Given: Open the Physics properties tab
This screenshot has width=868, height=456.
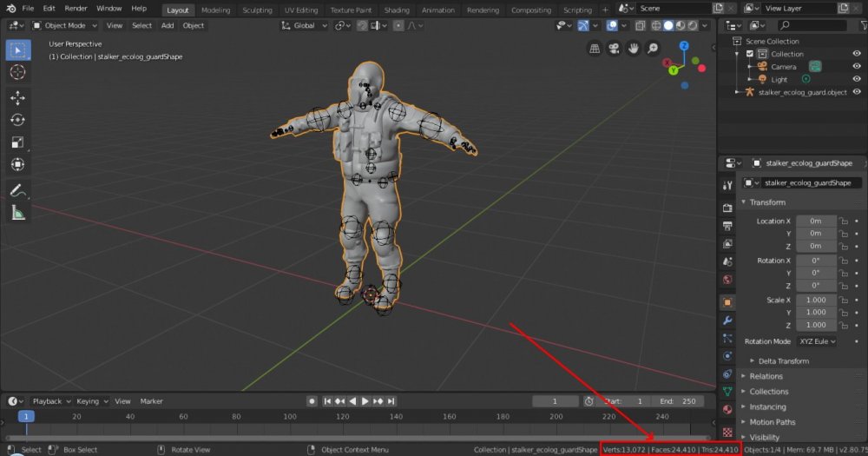Looking at the screenshot, I should tap(727, 356).
